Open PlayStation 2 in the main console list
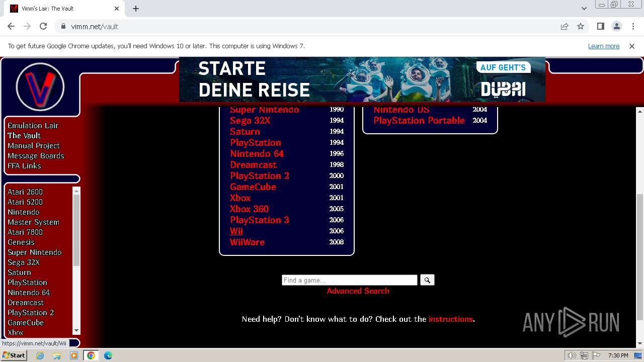644x362 pixels. pos(260,175)
